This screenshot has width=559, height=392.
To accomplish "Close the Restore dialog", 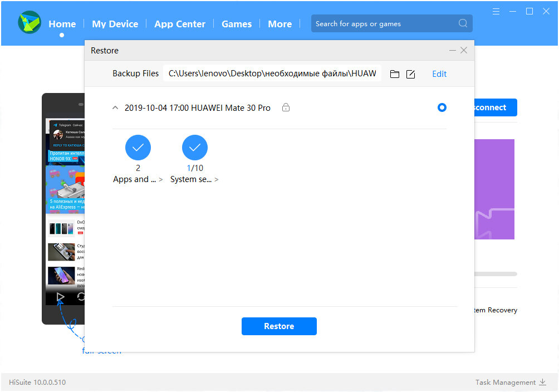I will click(464, 50).
